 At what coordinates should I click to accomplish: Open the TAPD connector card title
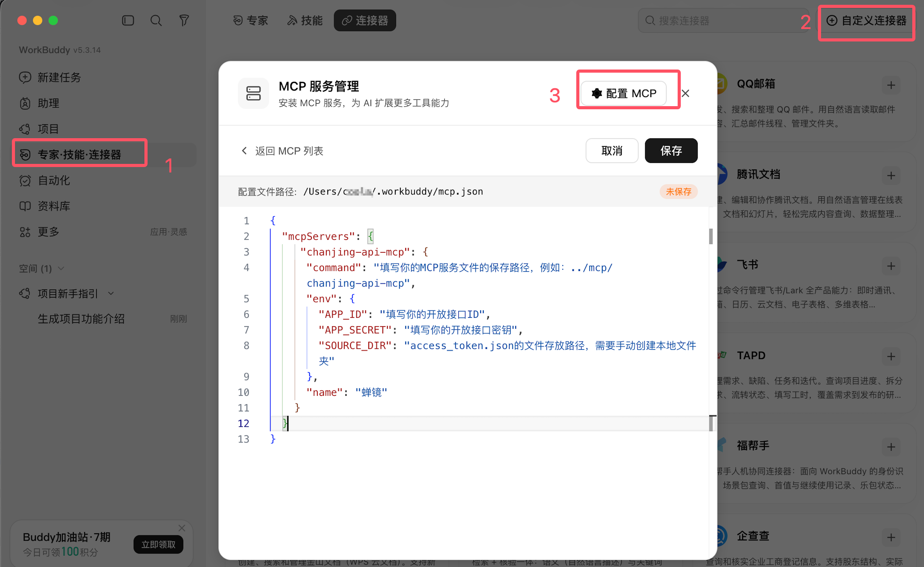tap(751, 355)
